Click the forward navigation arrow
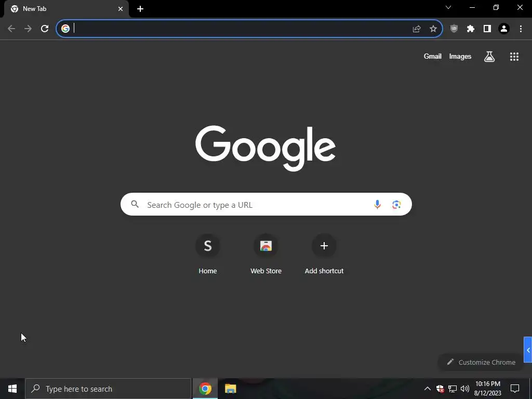This screenshot has height=399, width=532. [28, 29]
